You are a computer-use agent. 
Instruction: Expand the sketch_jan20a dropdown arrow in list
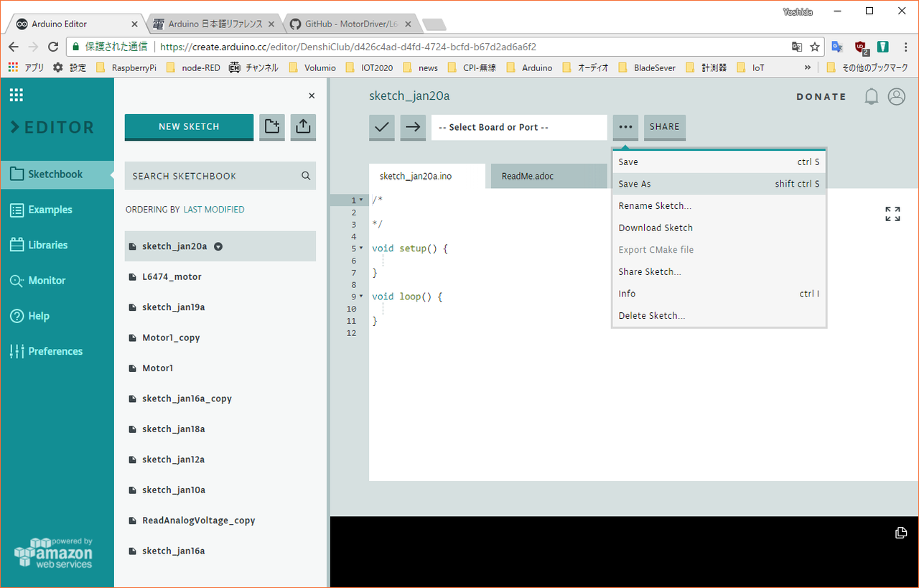218,246
